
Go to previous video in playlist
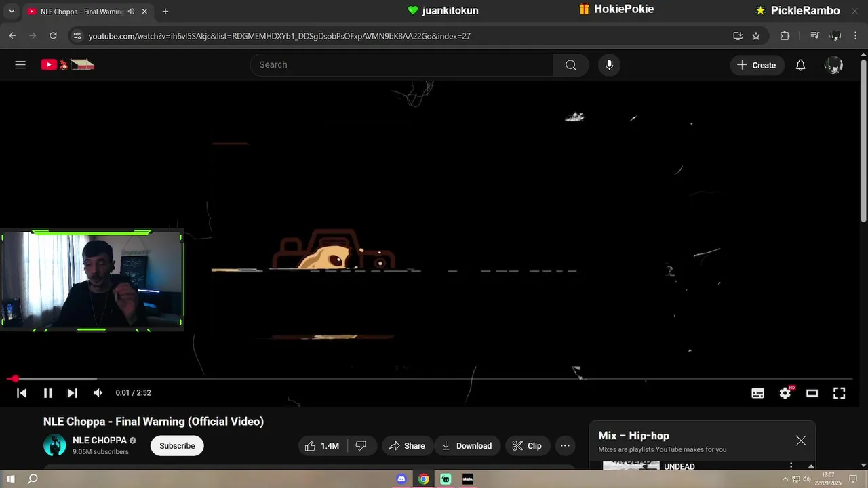22,393
